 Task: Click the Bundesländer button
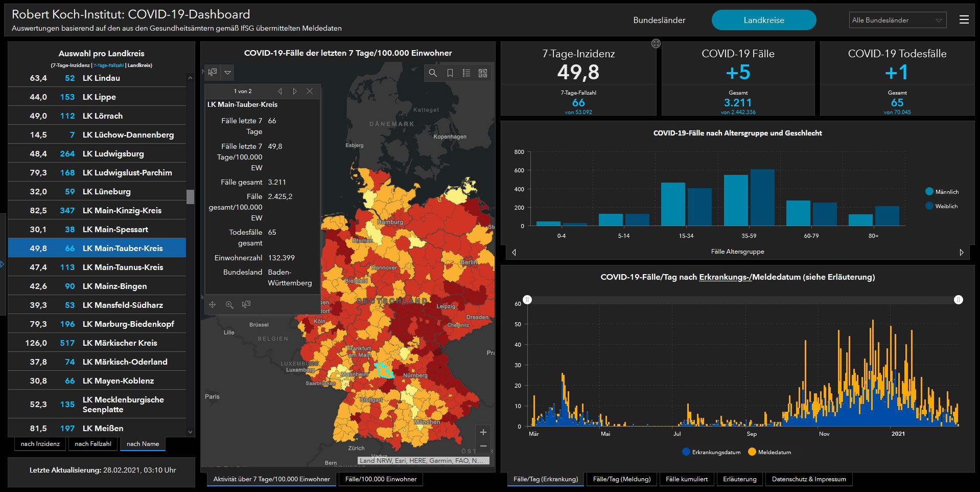click(659, 20)
